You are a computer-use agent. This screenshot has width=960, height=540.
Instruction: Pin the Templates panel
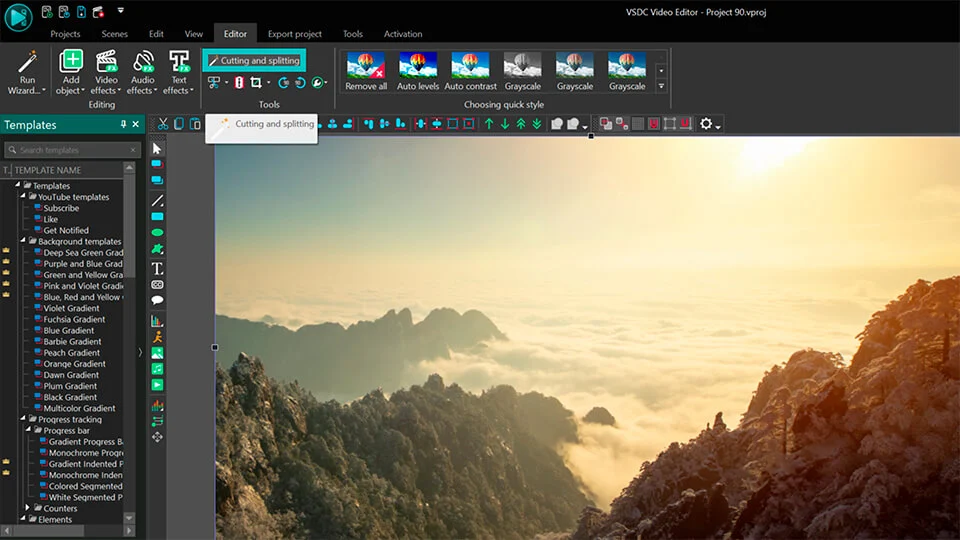coord(123,124)
